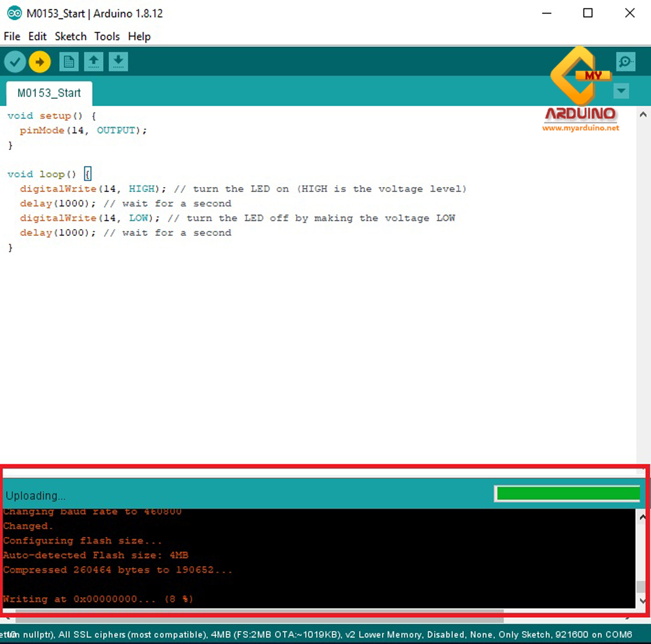Select the M0153_Start tab
The width and height of the screenshot is (651, 644).
coord(49,93)
